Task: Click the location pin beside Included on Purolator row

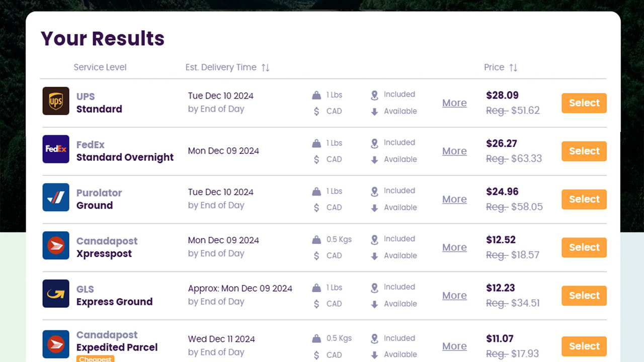Action: coord(374,191)
